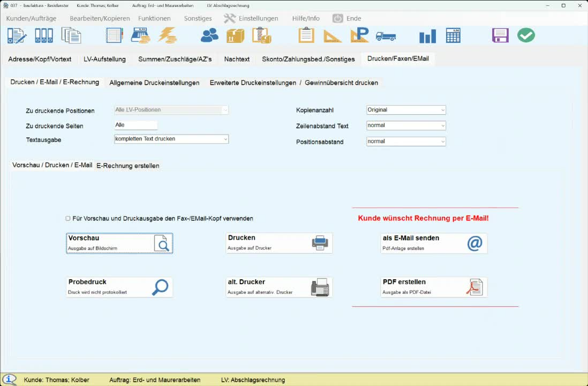
Task: Click the three binders folder icon
Action: coord(44,36)
